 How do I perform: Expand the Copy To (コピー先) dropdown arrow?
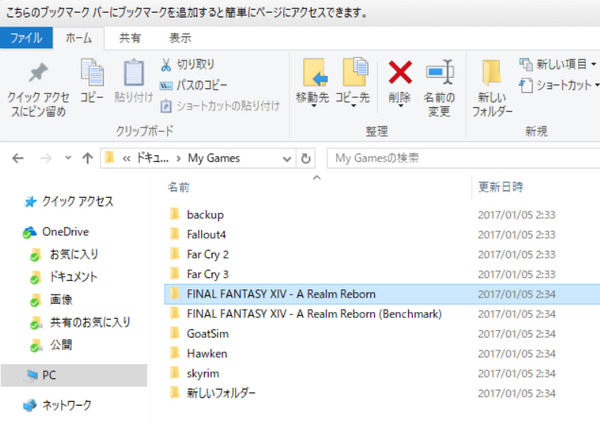coord(354,106)
